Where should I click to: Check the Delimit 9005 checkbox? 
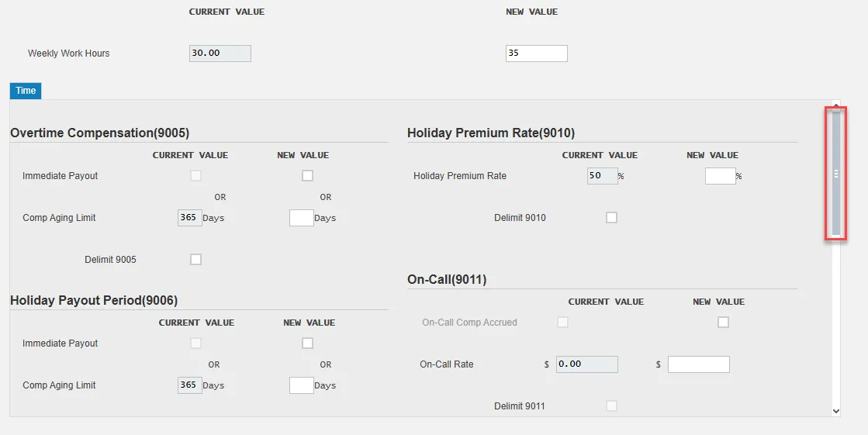click(195, 260)
